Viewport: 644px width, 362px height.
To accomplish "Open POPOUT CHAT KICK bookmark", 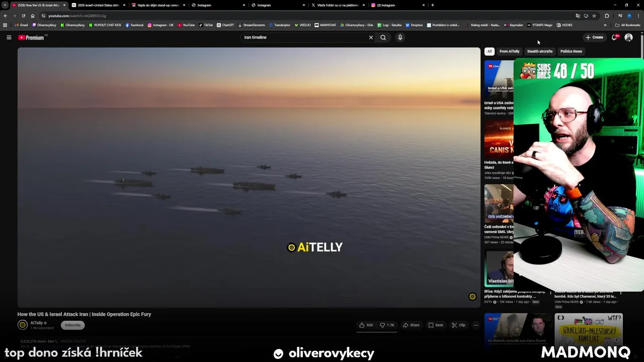I will [x=105, y=25].
